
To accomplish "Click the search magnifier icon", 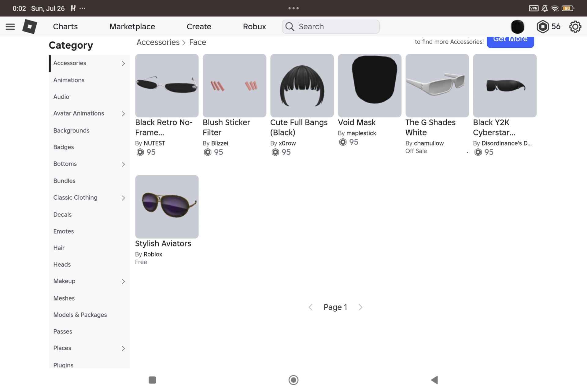I will (x=290, y=27).
